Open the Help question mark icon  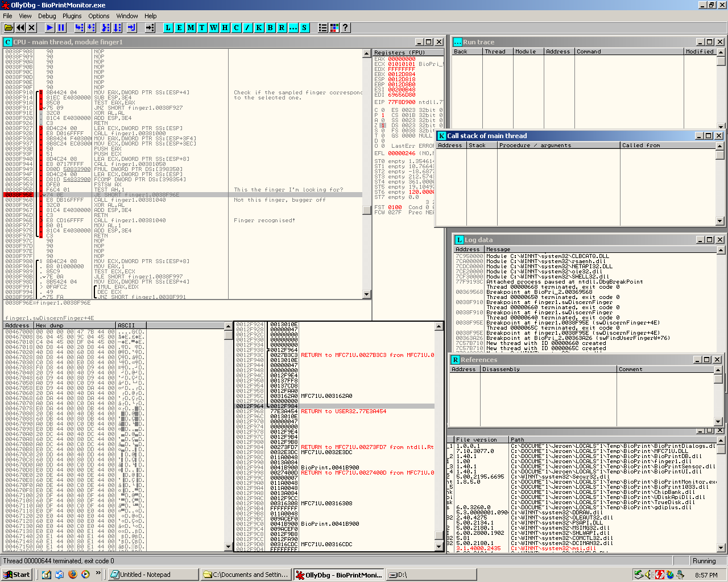click(345, 27)
